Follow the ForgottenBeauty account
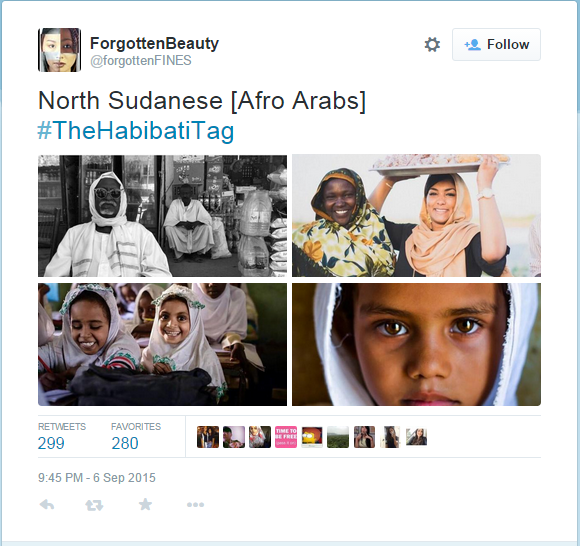This screenshot has width=580, height=546. 496,44
